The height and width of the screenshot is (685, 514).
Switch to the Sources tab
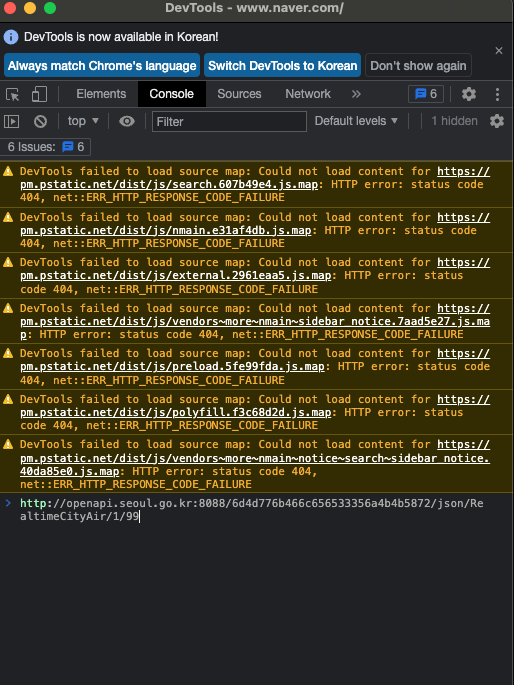(x=239, y=94)
